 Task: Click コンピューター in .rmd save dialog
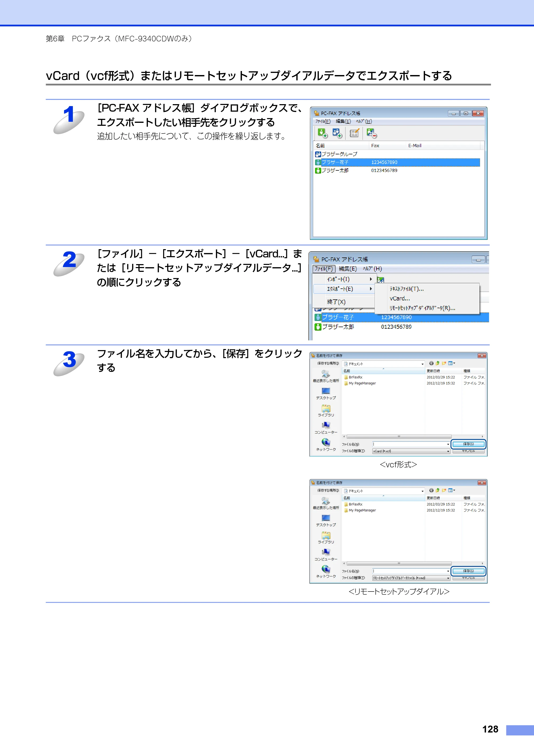click(x=326, y=554)
